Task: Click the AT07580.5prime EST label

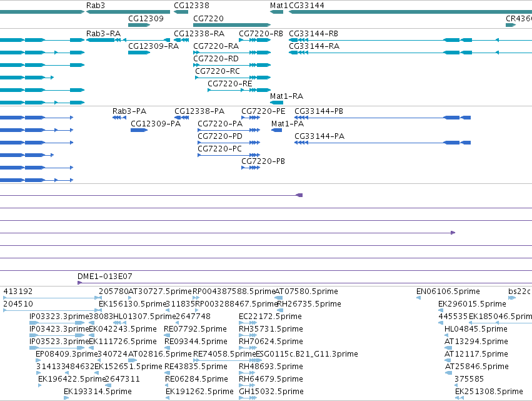Action: tap(306, 292)
